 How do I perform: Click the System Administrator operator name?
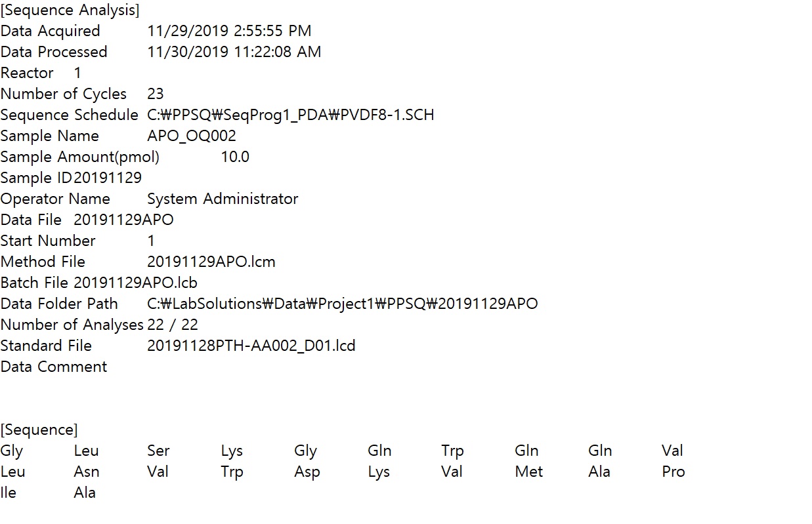point(222,199)
